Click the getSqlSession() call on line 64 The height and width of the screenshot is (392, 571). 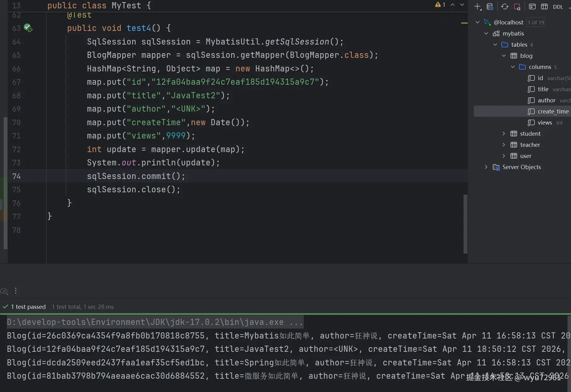coord(302,42)
